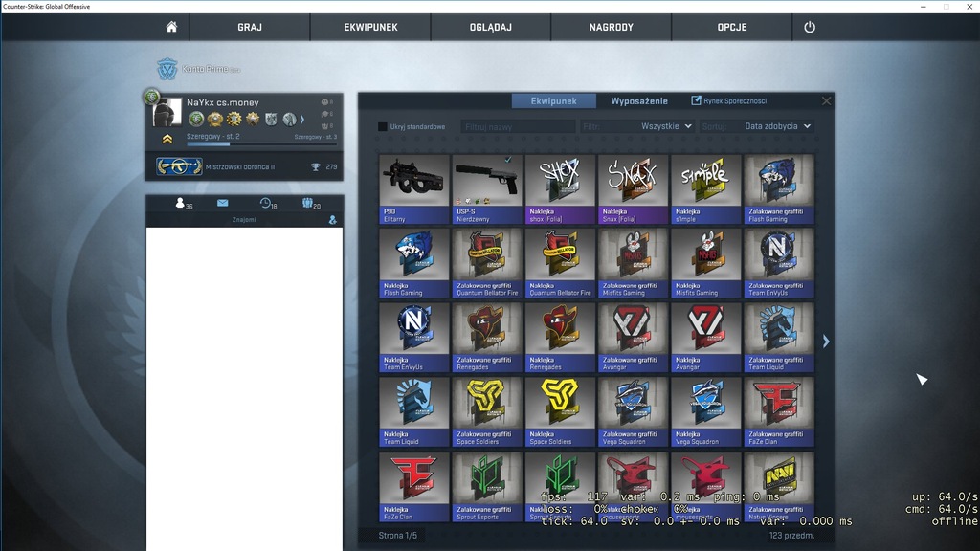The image size is (980, 551).
Task: Switch to the Ekwipunek tab
Action: 554,100
